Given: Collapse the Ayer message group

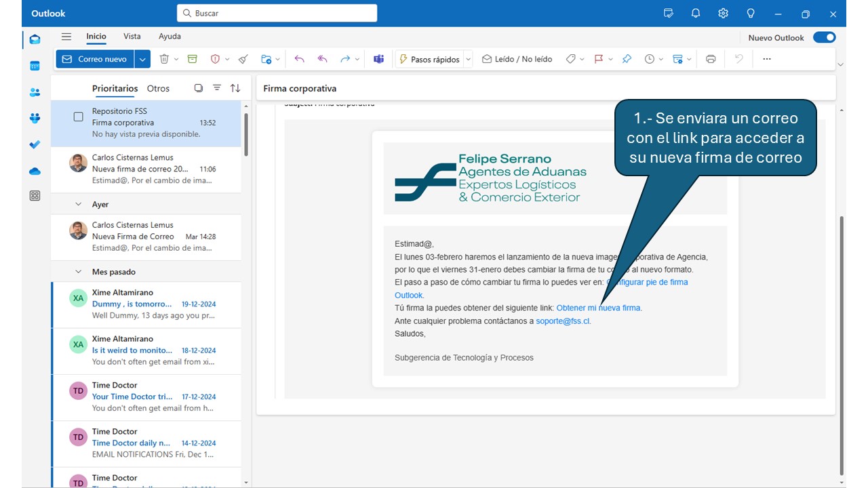Looking at the screenshot, I should coord(78,204).
